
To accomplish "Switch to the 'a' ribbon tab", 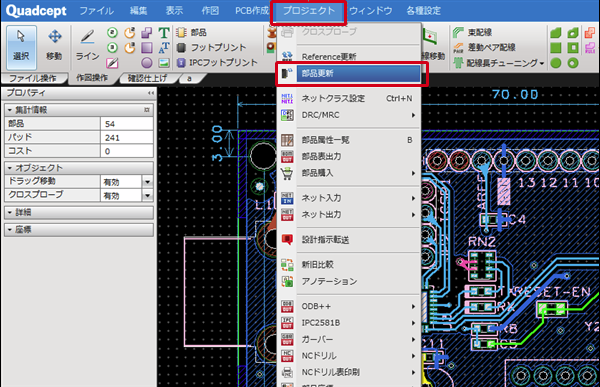I will pyautogui.click(x=190, y=78).
